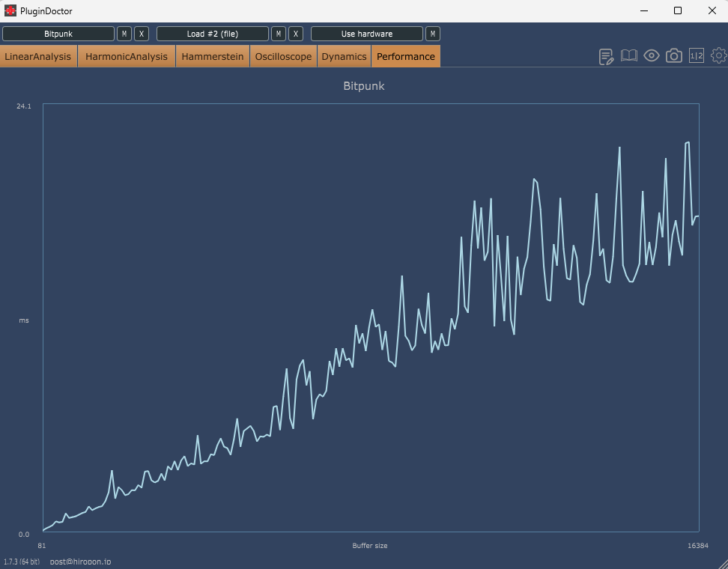The width and height of the screenshot is (728, 569).
Task: Minimize the PluginDoctor window
Action: coord(644,10)
